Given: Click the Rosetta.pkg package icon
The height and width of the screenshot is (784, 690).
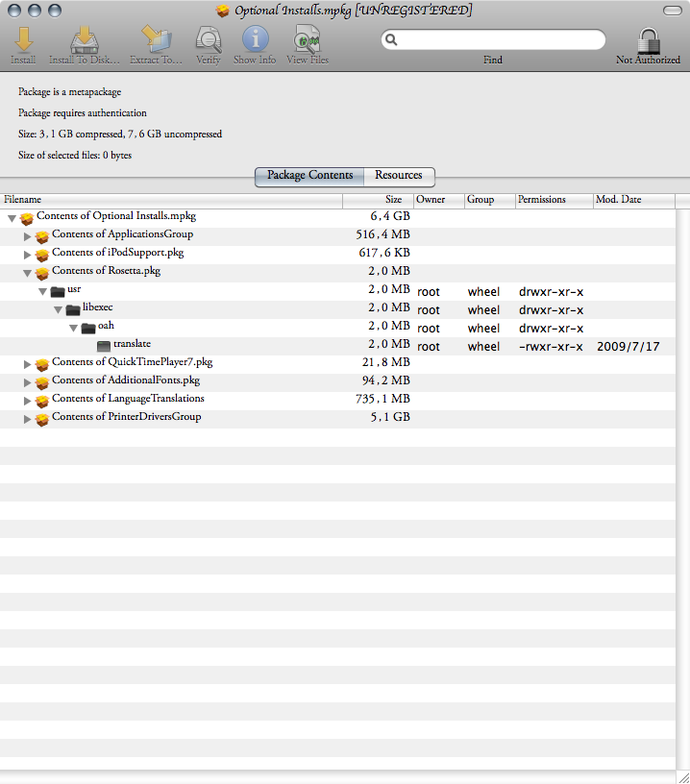Looking at the screenshot, I should (x=42, y=273).
